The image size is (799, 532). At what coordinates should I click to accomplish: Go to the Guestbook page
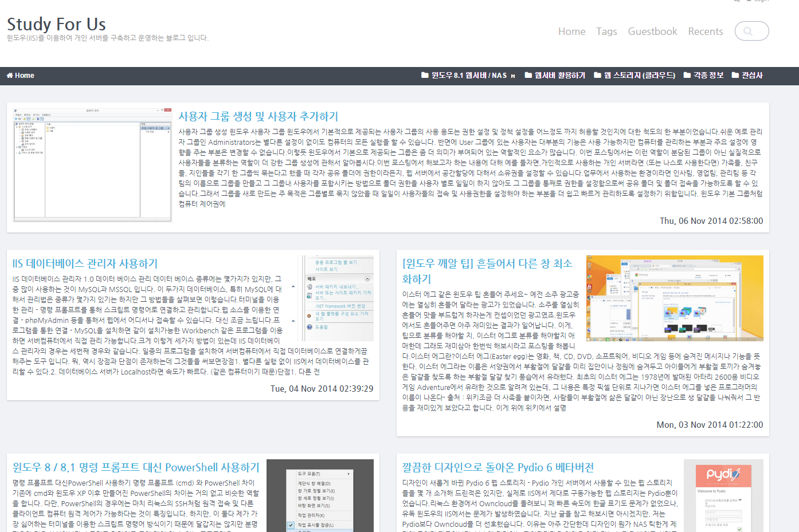click(x=652, y=31)
